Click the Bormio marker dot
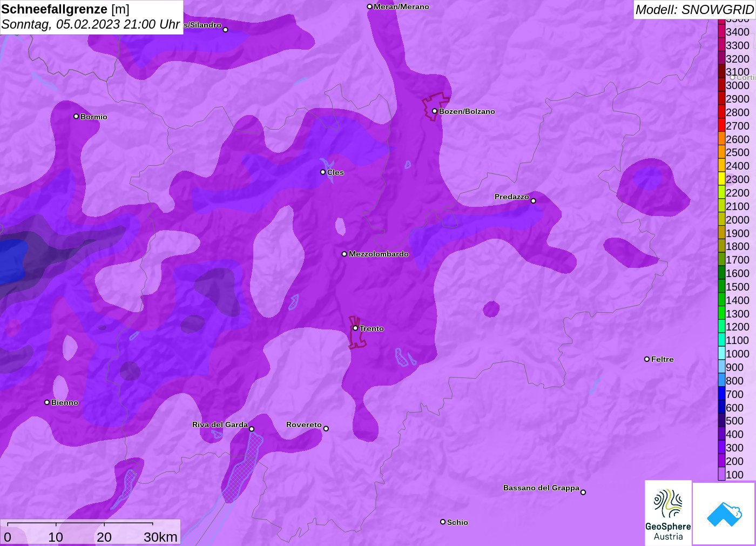 (76, 117)
